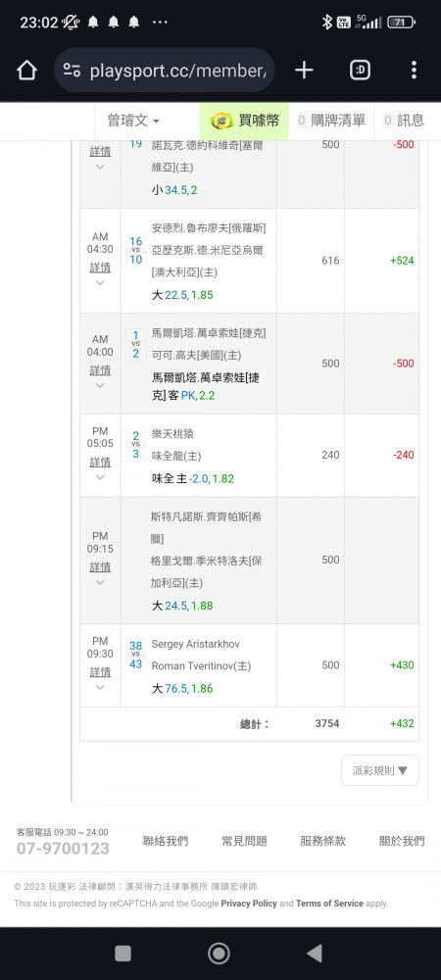The width and height of the screenshot is (441, 980).
Task: Tap the site settings icon in address bar
Action: pos(72,70)
